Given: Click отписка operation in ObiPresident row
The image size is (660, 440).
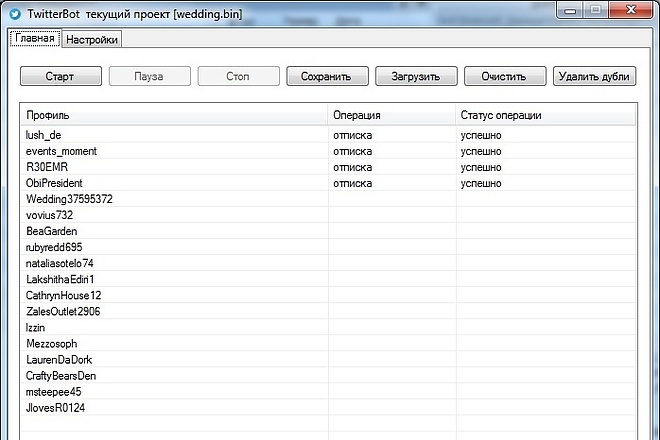Looking at the screenshot, I should tap(353, 184).
